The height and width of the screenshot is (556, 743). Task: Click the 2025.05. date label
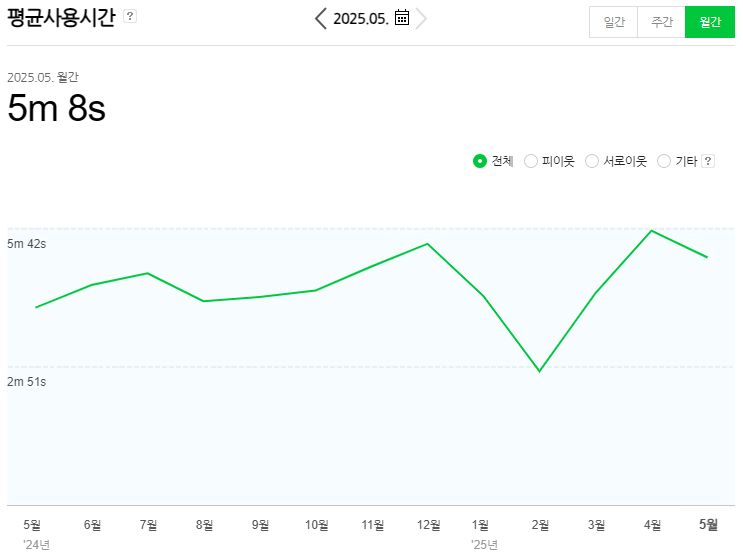point(360,18)
